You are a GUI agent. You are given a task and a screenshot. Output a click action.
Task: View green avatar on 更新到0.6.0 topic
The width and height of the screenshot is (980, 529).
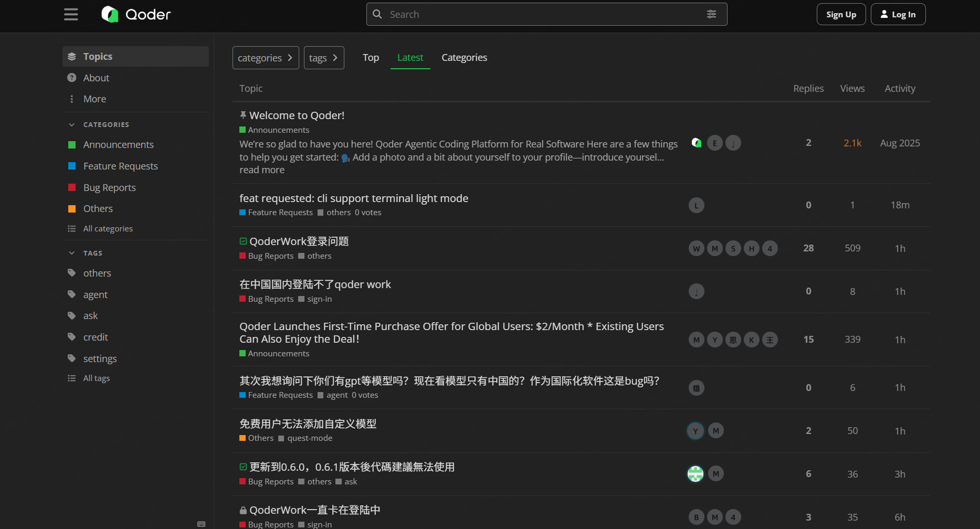(x=696, y=474)
